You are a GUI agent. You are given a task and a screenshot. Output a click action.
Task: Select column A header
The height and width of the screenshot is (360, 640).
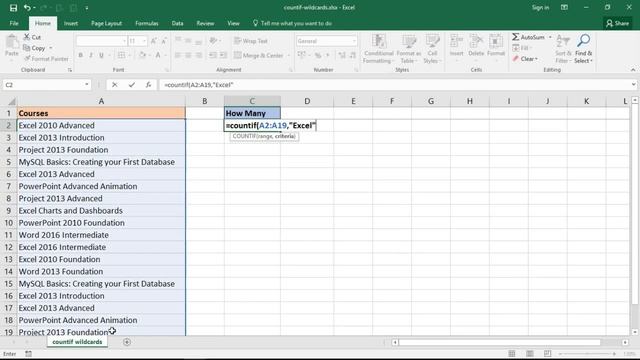(101, 101)
